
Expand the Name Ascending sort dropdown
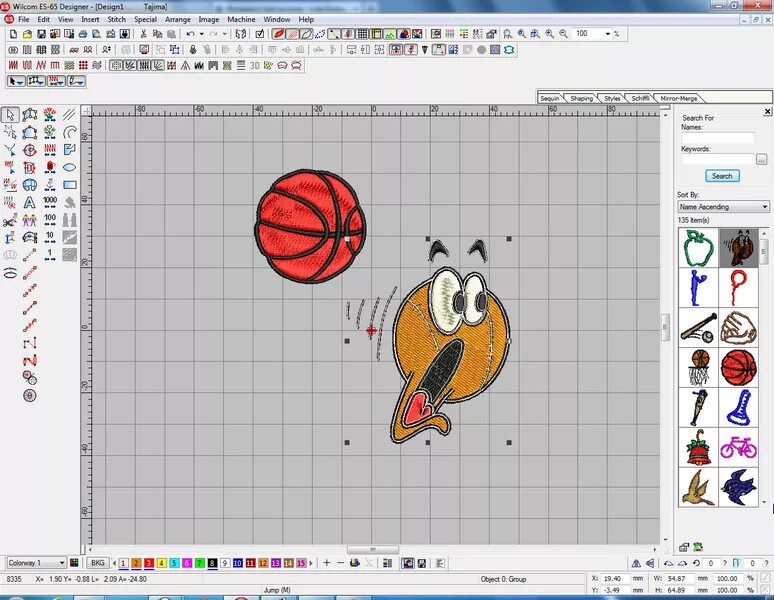pos(723,207)
